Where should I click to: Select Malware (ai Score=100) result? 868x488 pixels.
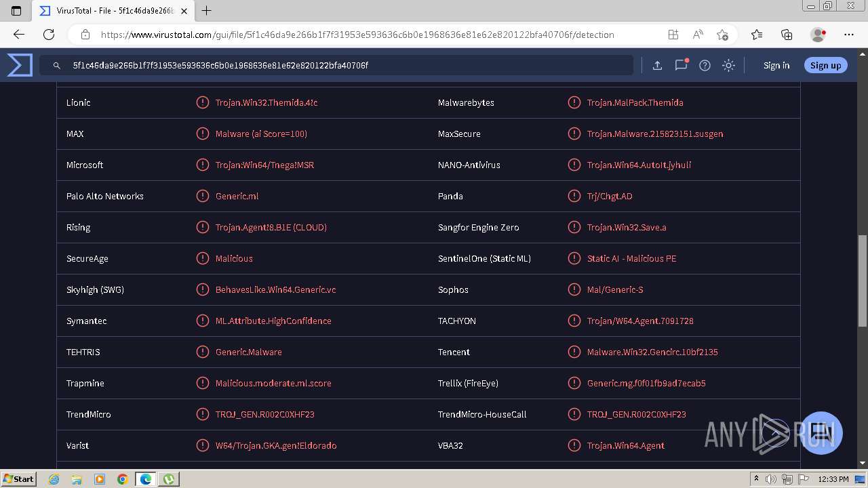(261, 134)
